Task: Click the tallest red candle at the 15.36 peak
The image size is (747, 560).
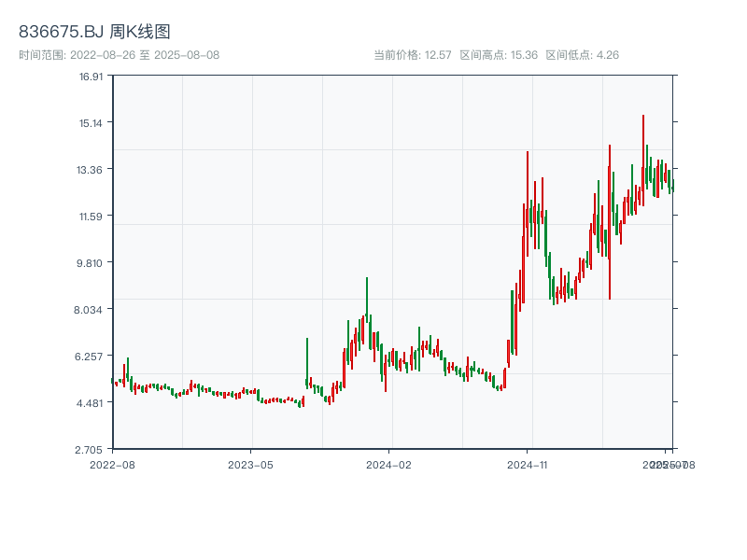Action: [643, 160]
